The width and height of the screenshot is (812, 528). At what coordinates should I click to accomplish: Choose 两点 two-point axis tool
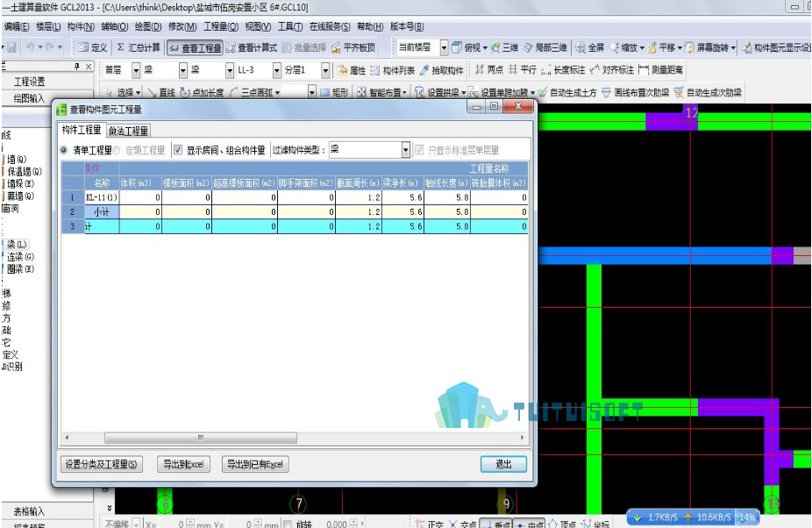[488, 69]
